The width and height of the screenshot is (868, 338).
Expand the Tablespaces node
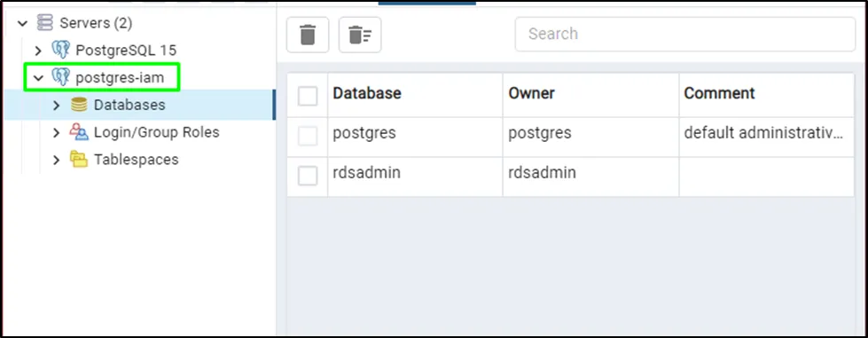56,160
